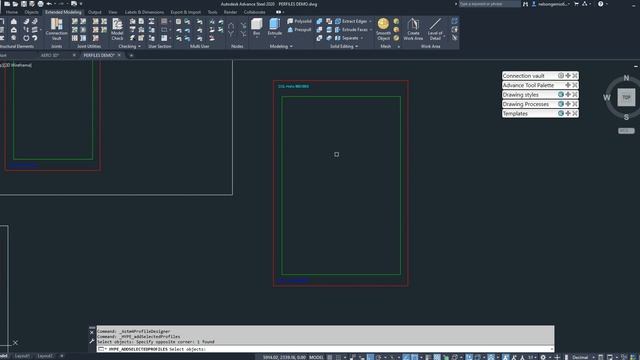Open the Box tool dropdown arrow
This screenshot has width=640, height=360.
(256, 37)
